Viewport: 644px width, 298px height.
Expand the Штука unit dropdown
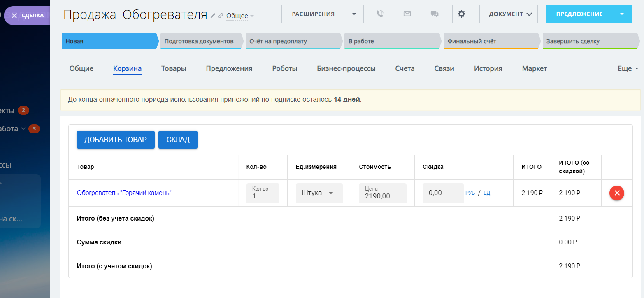click(x=319, y=193)
